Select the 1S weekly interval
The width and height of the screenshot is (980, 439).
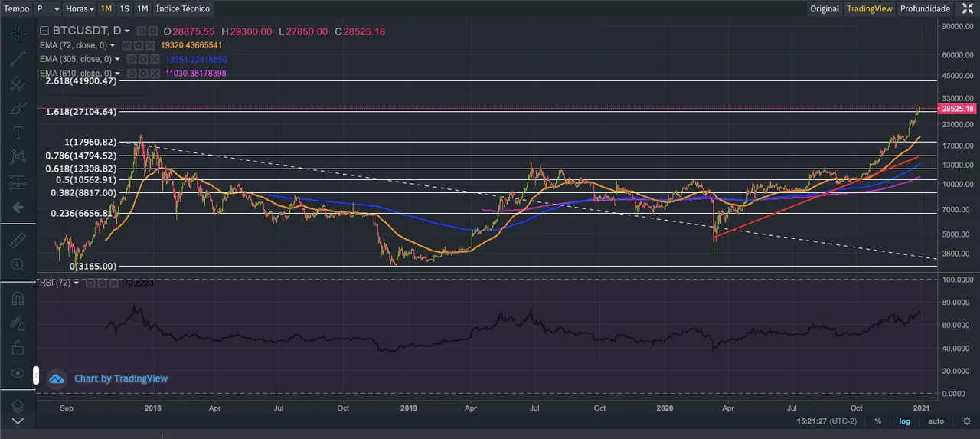click(x=124, y=8)
